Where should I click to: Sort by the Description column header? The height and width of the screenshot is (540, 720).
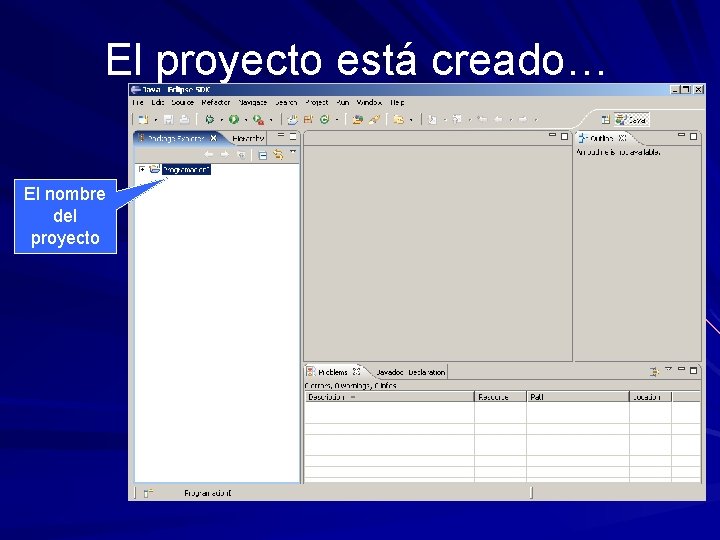coord(389,397)
